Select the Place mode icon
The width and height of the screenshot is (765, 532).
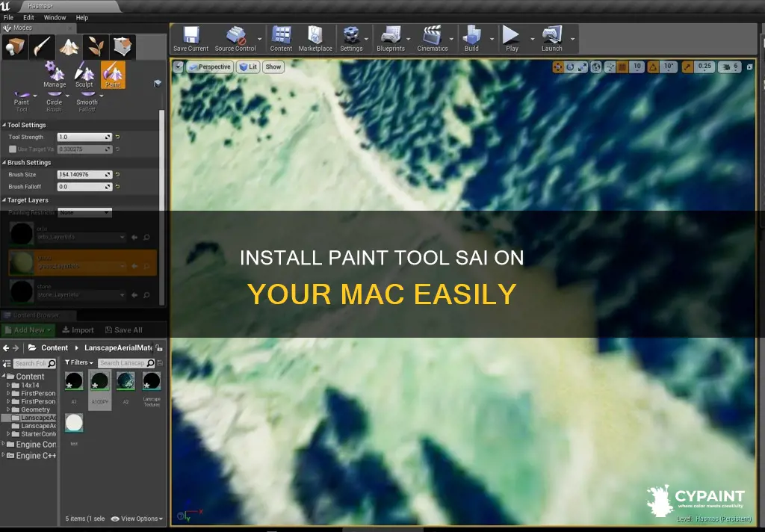pyautogui.click(x=15, y=47)
